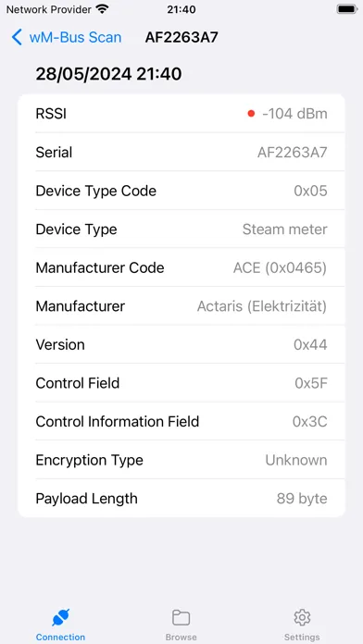Tap the battery status icon

click(x=347, y=9)
